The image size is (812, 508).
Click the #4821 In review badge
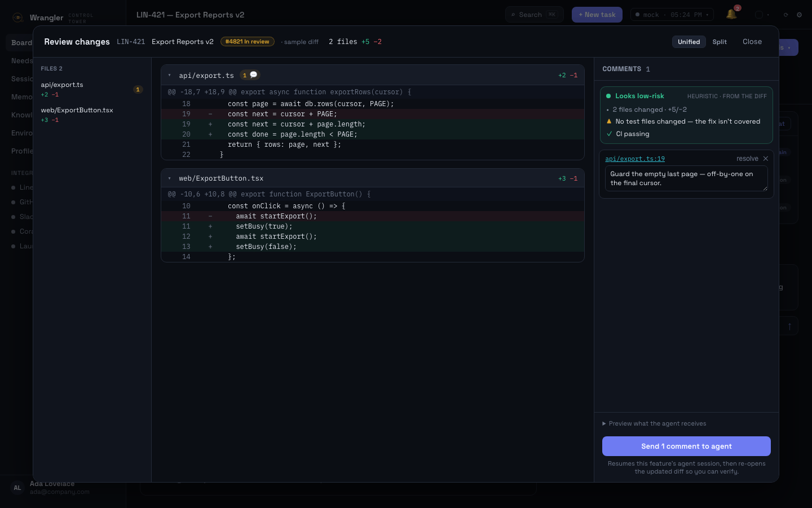tap(248, 42)
